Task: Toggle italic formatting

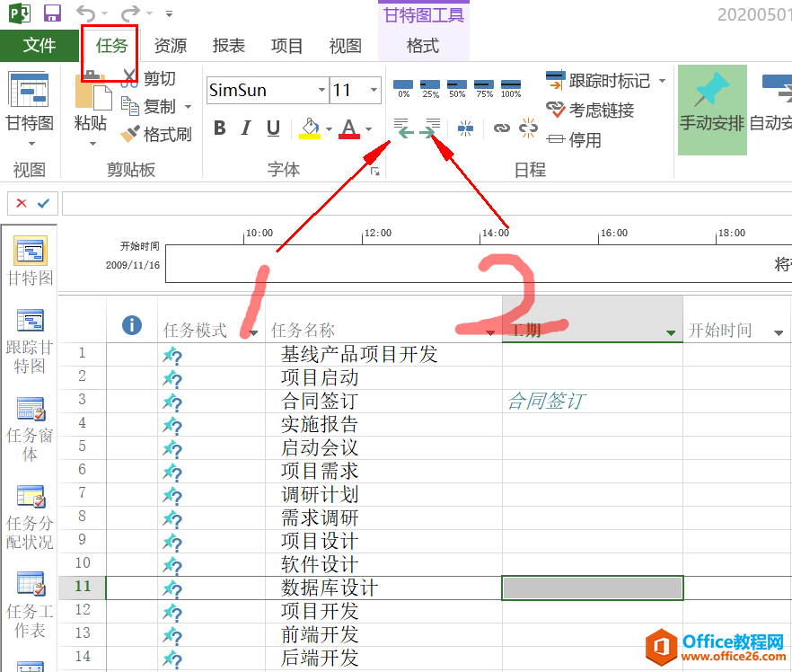Action: click(246, 128)
